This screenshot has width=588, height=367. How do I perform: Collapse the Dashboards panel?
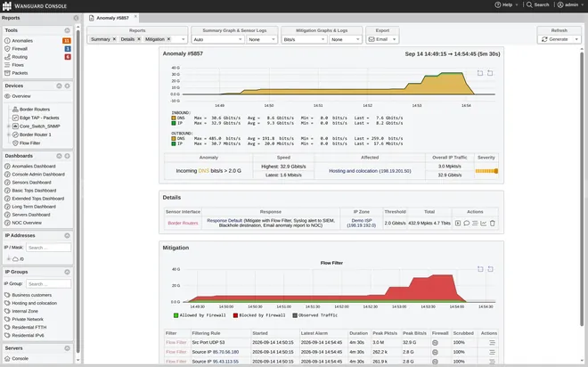click(59, 156)
